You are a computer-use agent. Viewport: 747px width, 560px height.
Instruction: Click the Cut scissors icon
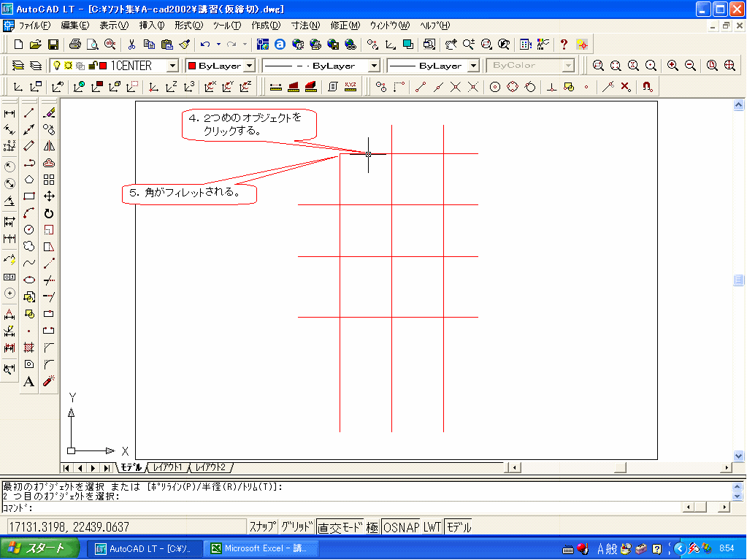tap(131, 45)
